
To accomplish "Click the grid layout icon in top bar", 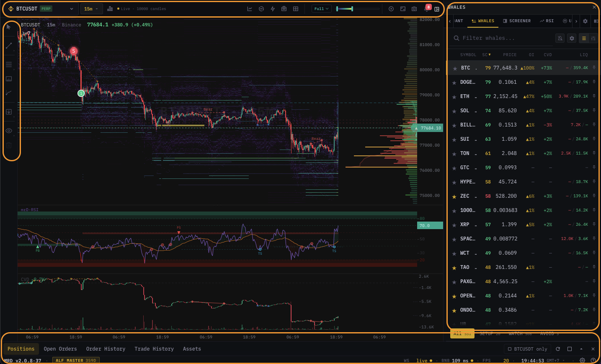I will [x=296, y=9].
